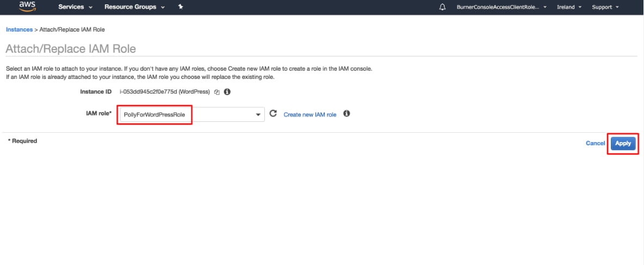Go back to the Instances breadcrumb

click(x=19, y=29)
